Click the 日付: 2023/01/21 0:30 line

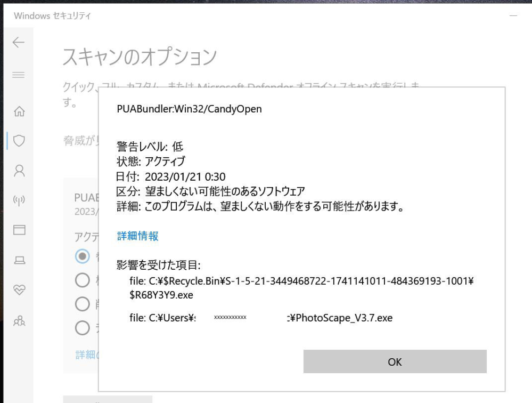coord(170,176)
